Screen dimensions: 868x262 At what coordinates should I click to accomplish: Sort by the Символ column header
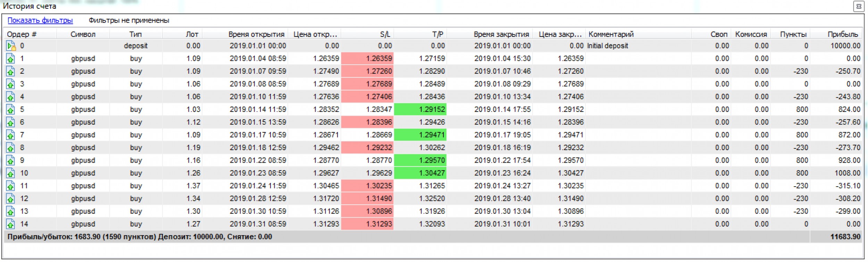click(x=83, y=34)
